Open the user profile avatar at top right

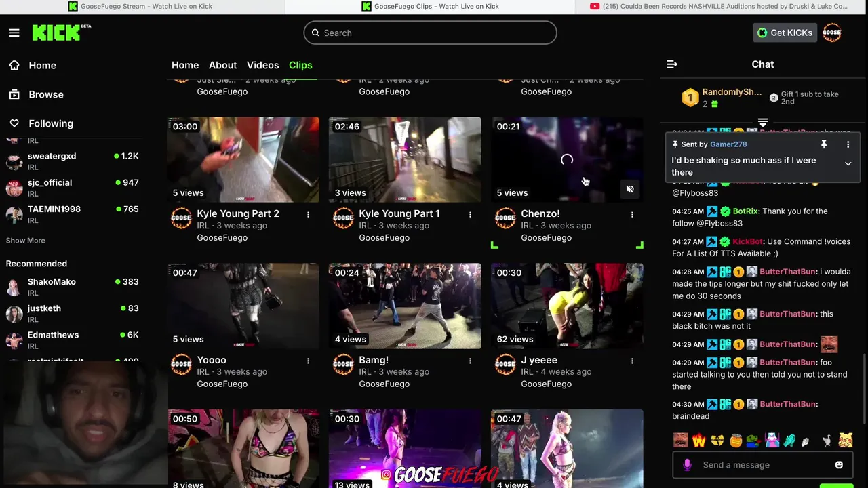pos(831,33)
